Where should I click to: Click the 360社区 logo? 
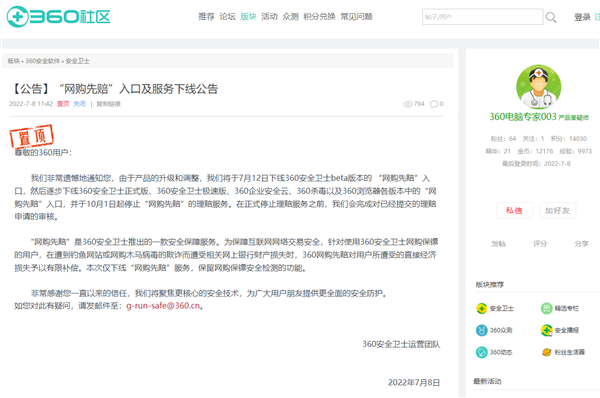(x=59, y=16)
